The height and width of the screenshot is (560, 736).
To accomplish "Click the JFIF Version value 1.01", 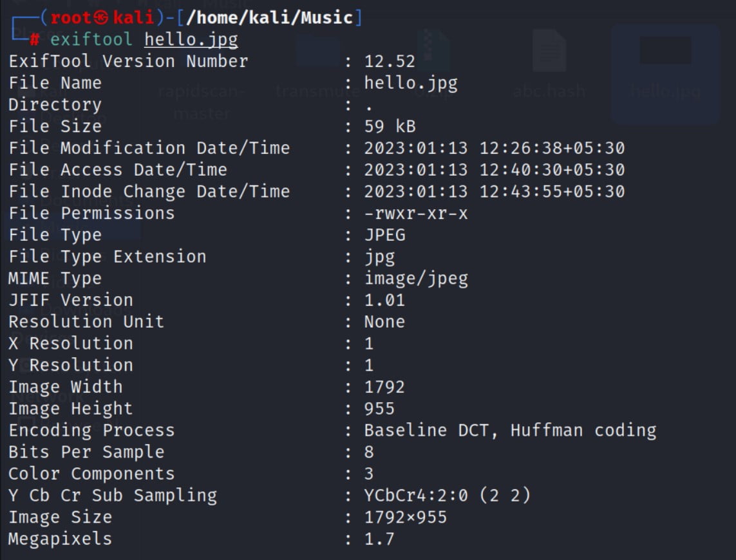I will coord(384,301).
